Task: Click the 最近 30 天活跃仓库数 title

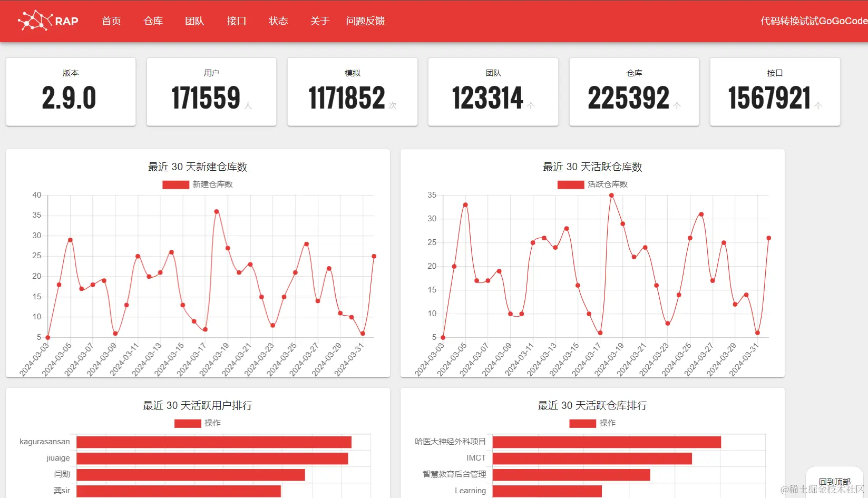Action: [x=592, y=167]
